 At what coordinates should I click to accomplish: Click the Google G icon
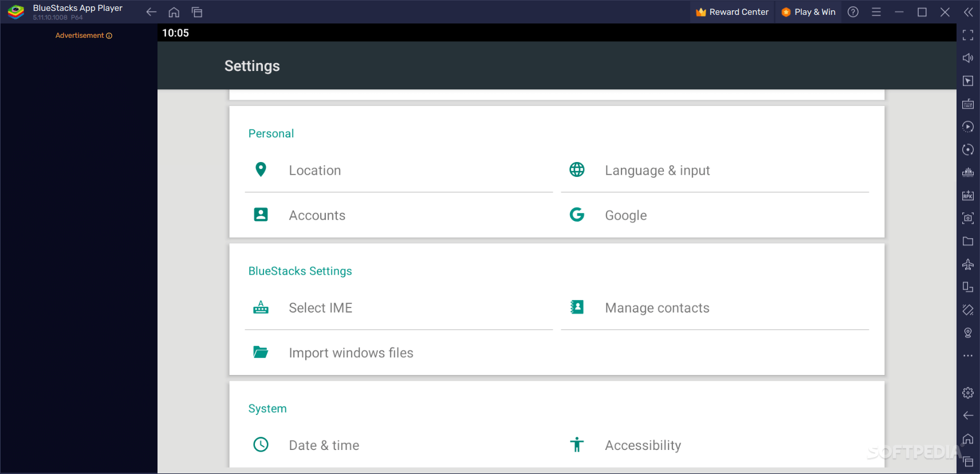click(577, 215)
